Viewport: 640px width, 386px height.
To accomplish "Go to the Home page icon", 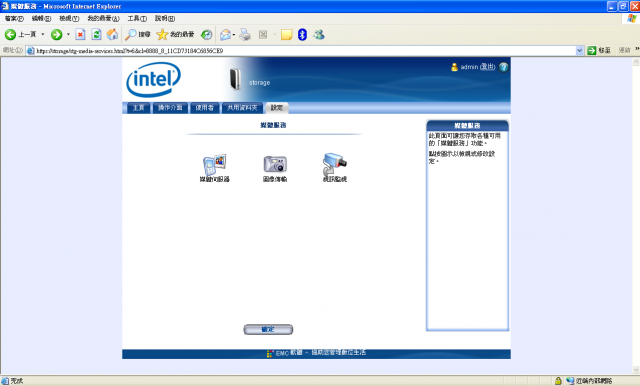I will click(112, 35).
